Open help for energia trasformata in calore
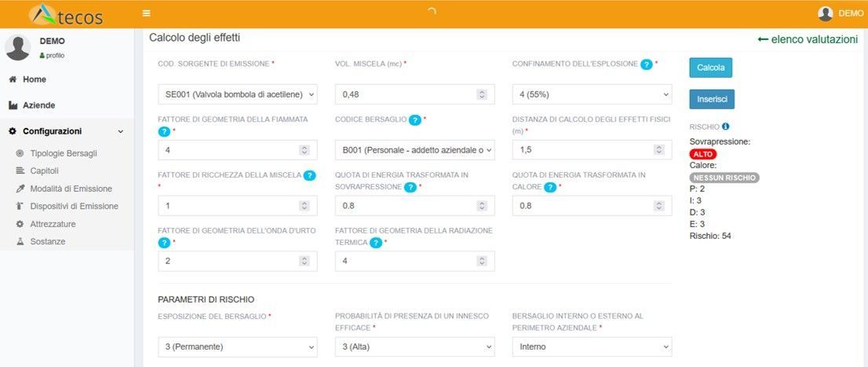Viewport: 868px width, 367px height. click(549, 187)
